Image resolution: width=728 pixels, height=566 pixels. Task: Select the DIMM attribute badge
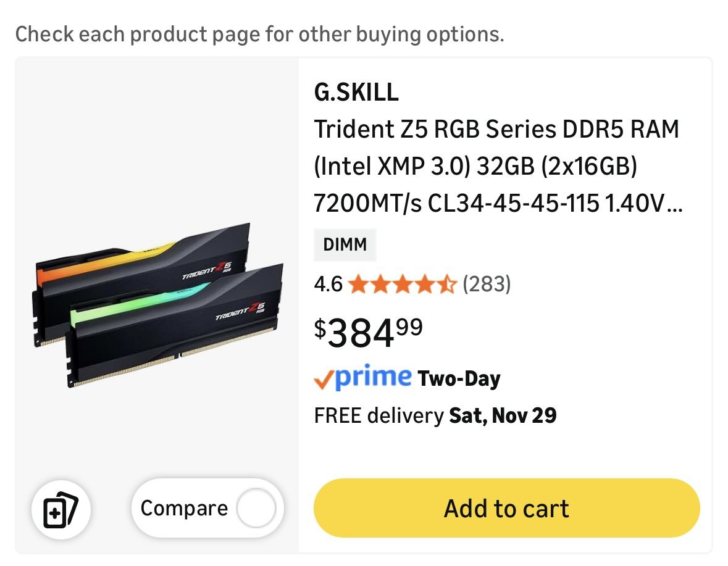coord(345,244)
